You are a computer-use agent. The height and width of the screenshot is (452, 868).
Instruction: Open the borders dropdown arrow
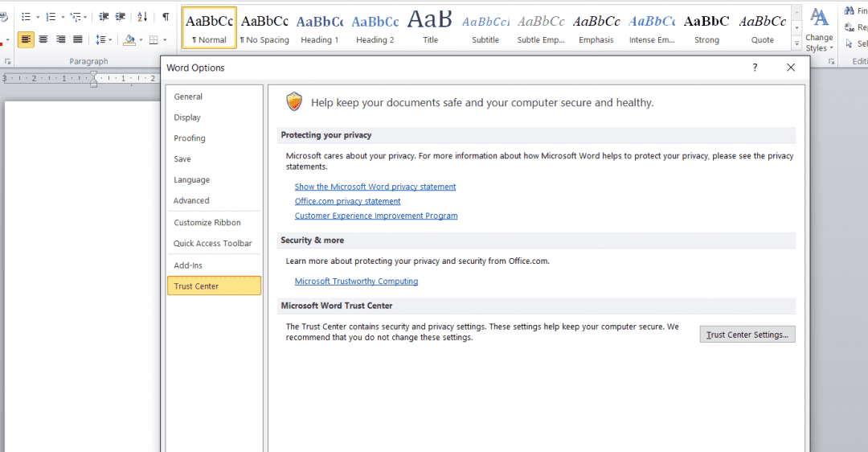coord(165,40)
